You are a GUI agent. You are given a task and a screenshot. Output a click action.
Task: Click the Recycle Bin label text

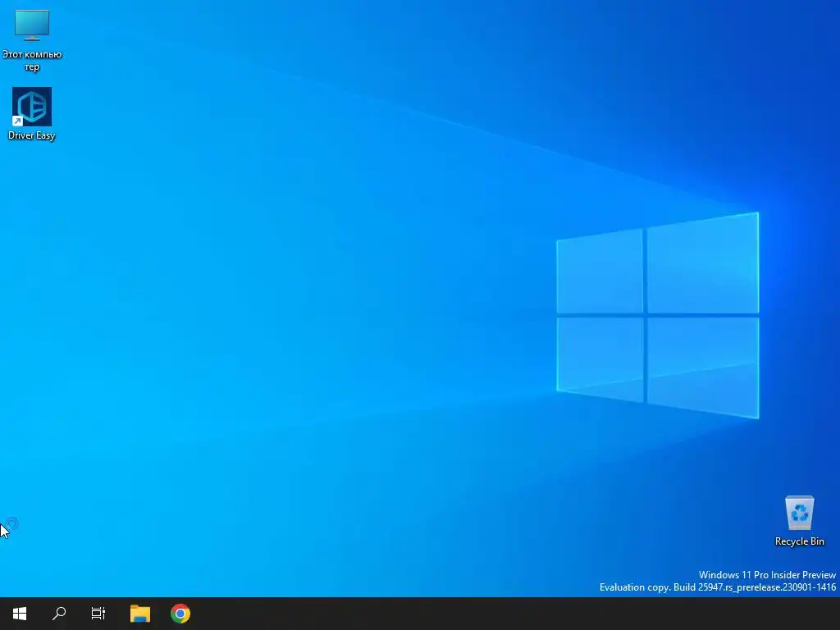click(x=799, y=541)
